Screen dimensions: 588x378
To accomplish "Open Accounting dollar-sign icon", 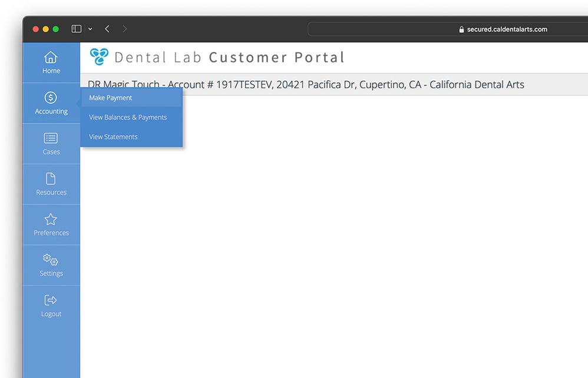I will (51, 98).
